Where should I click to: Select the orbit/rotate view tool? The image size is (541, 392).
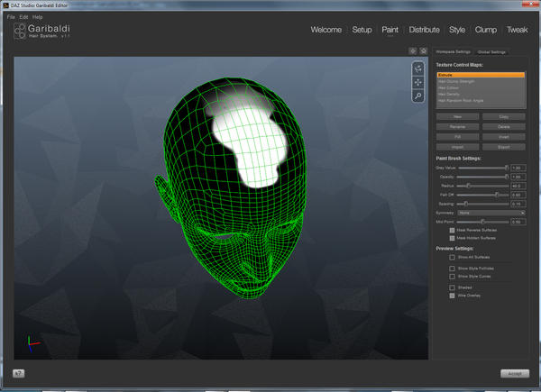point(417,68)
